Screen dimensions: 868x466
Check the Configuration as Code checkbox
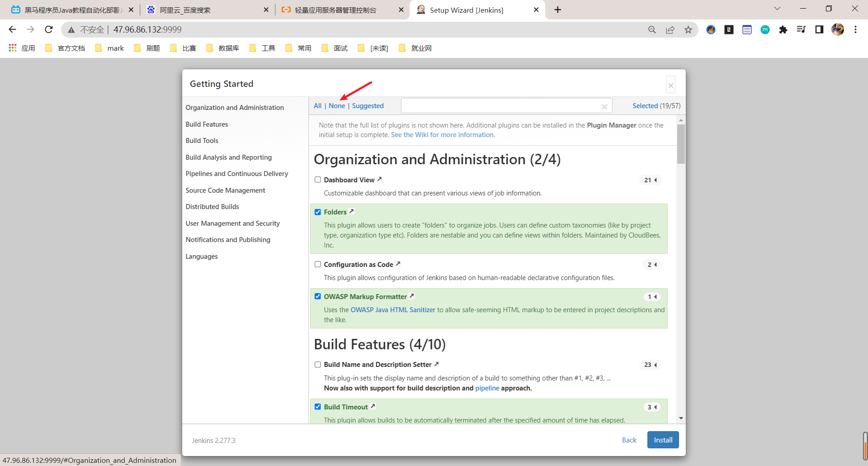click(x=318, y=264)
